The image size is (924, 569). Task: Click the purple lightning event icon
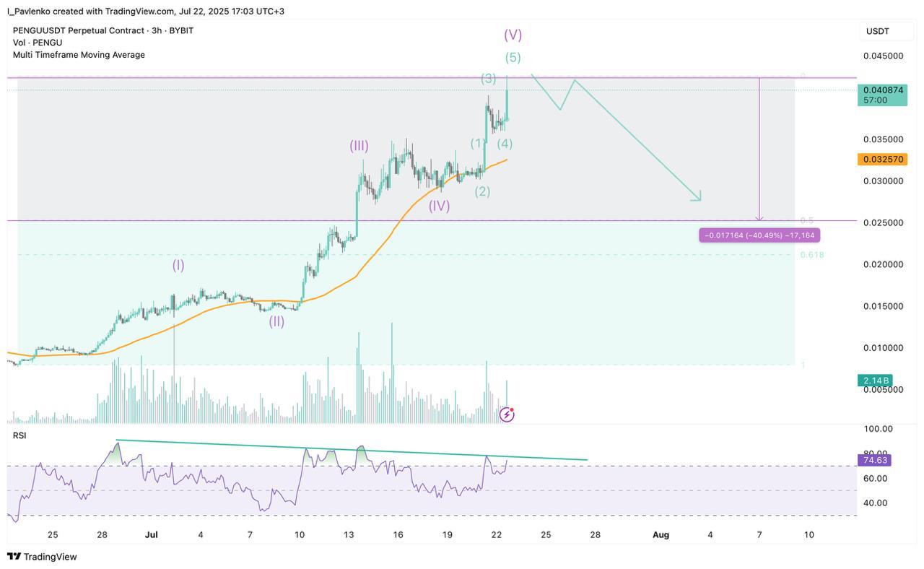[x=507, y=414]
